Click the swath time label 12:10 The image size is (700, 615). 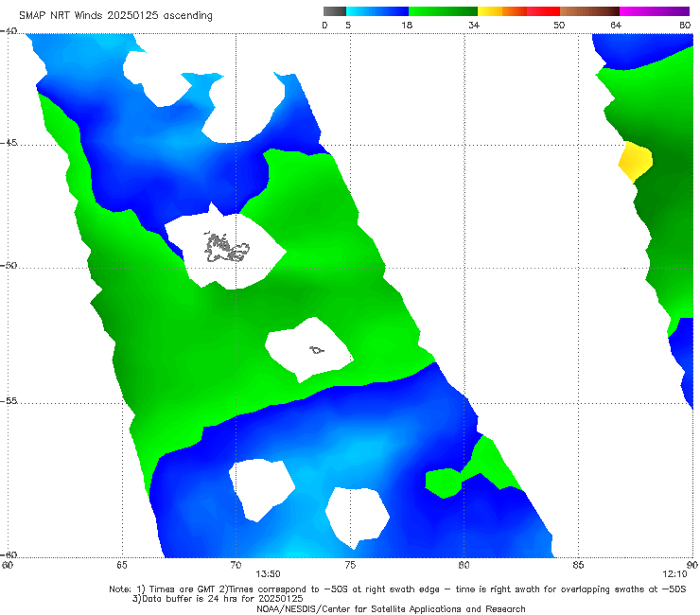[674, 574]
